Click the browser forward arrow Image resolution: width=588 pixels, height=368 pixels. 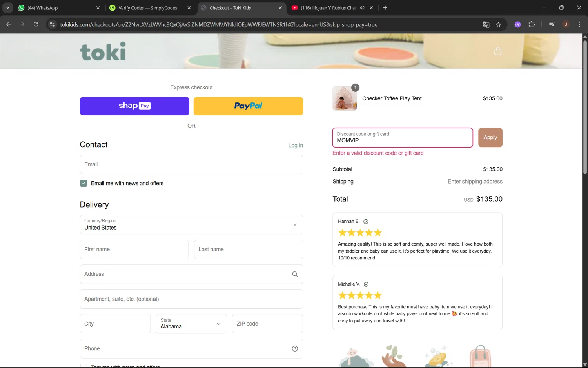(22, 24)
